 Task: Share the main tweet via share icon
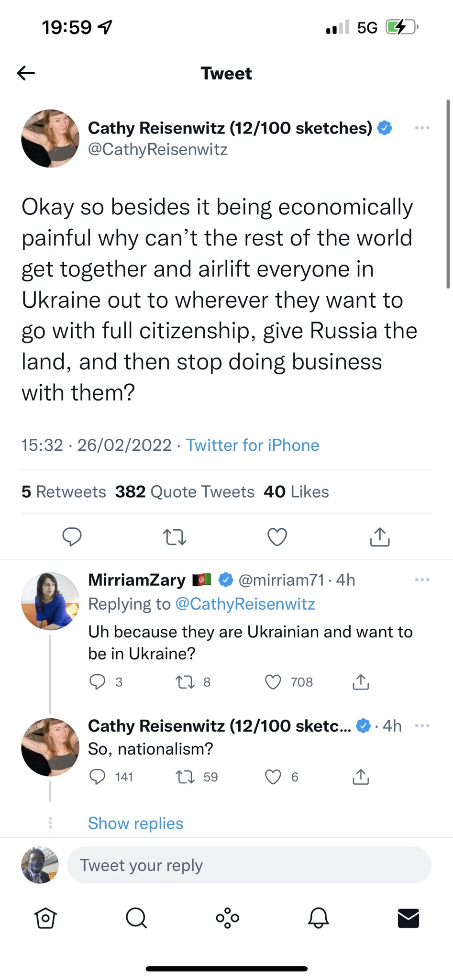pyautogui.click(x=380, y=537)
